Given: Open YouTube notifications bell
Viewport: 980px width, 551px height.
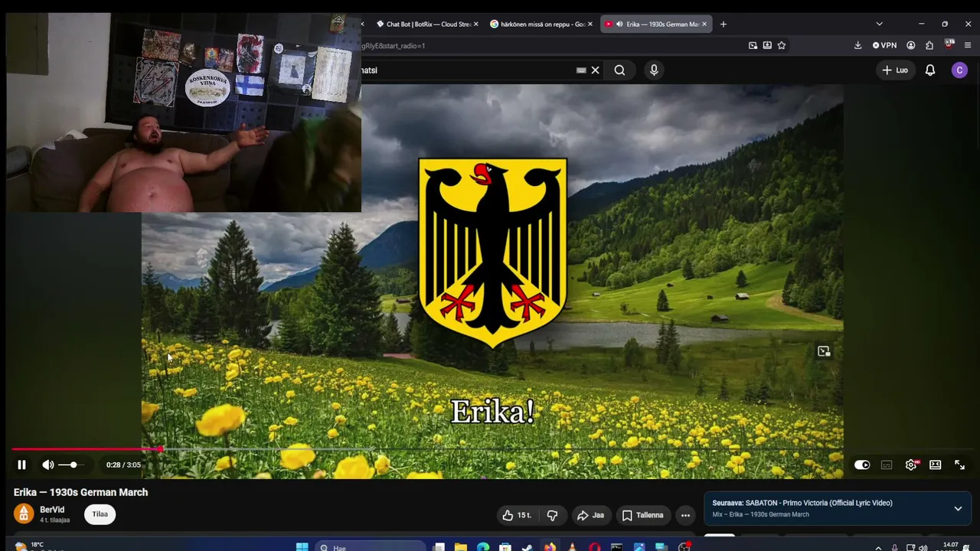Looking at the screenshot, I should coord(930,70).
